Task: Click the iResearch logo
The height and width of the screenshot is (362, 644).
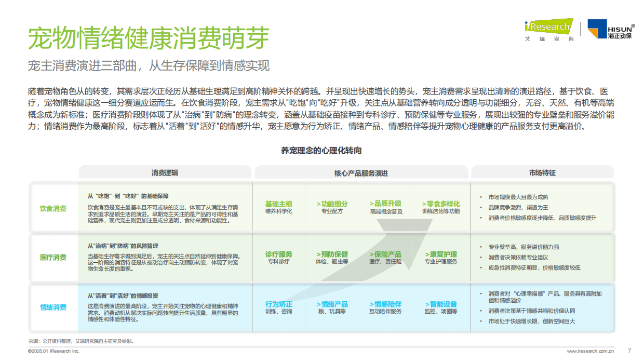Action: pos(548,30)
